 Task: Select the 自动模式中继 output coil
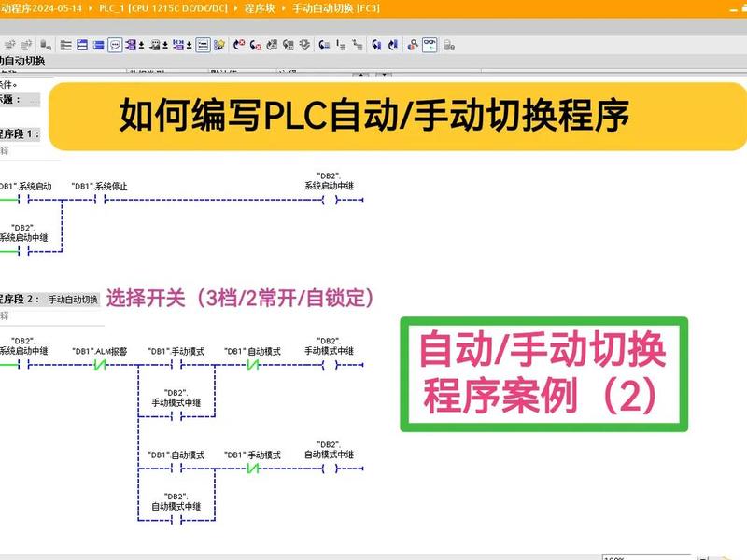[x=330, y=469]
